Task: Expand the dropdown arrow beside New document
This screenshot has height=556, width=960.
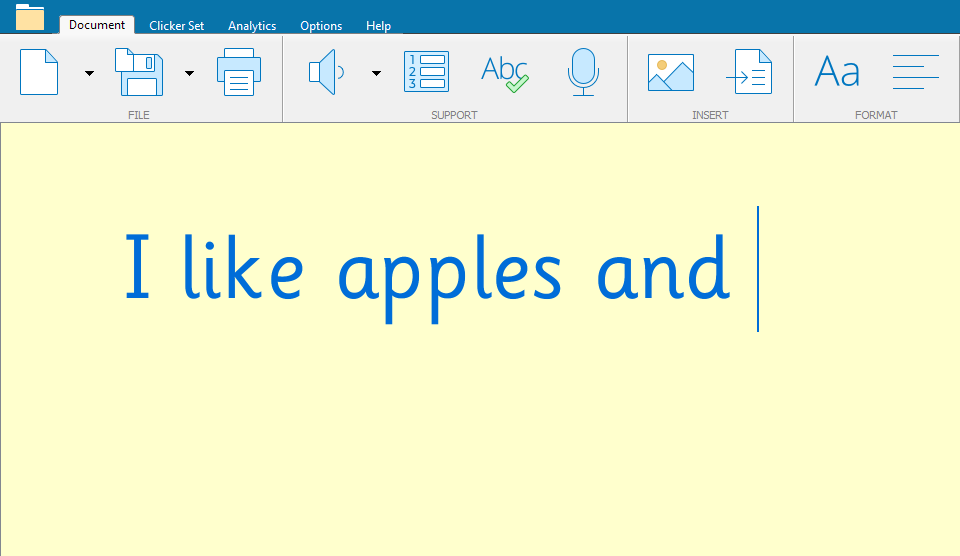Action: click(89, 73)
